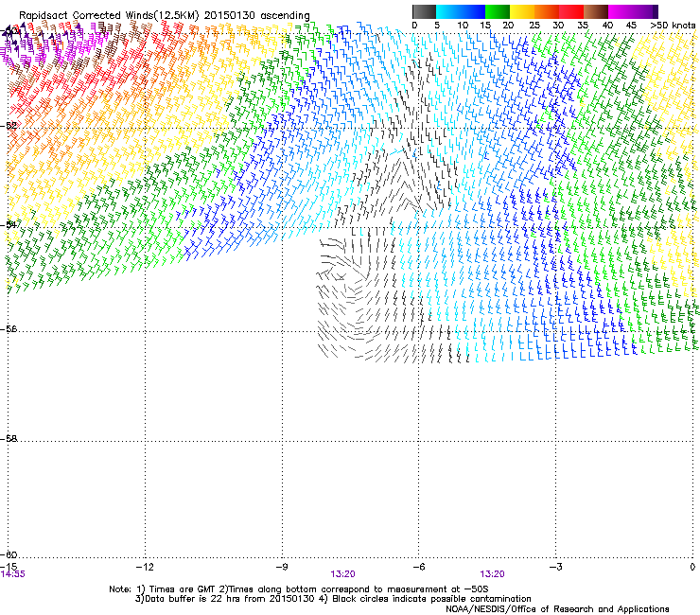Viewport: 700px width, 615px height.
Task: Click the magenta-purple 40–50 knots legend segment
Action: 633,11
